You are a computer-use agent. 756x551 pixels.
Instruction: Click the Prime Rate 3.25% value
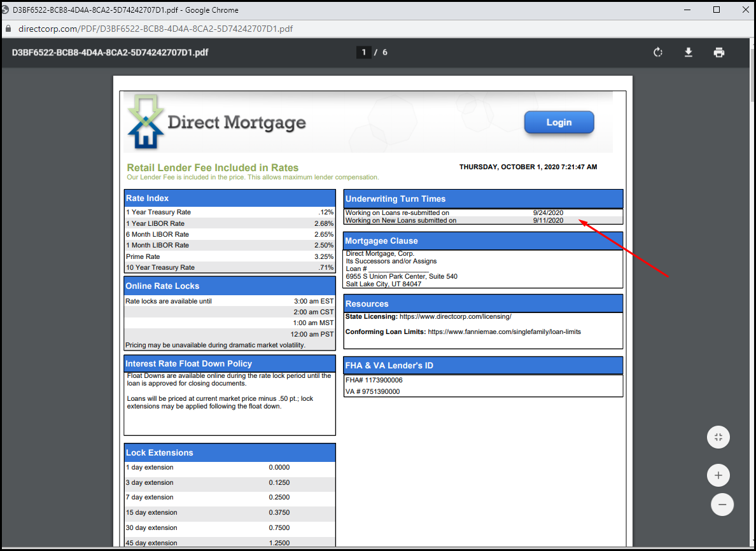point(324,256)
